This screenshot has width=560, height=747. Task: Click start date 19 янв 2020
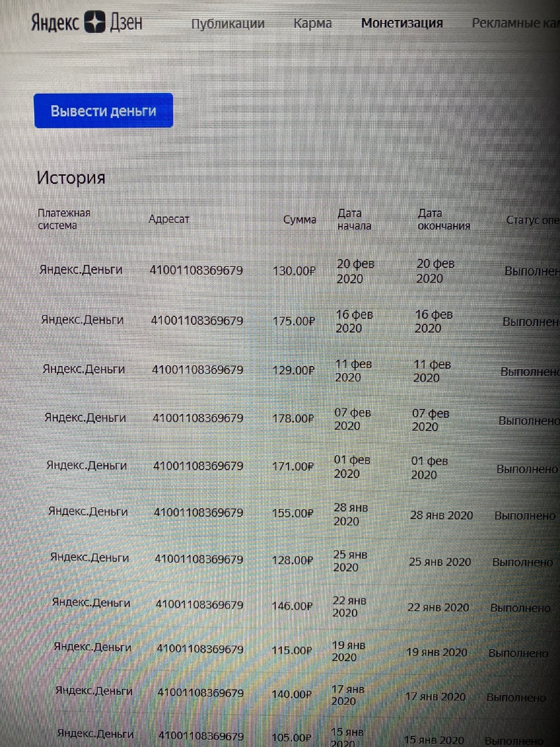click(x=348, y=651)
